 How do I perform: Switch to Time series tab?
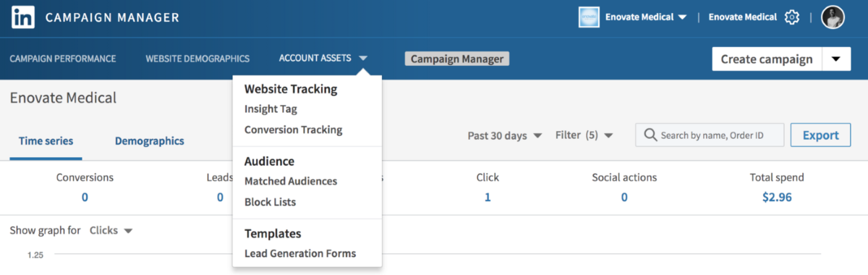point(46,141)
